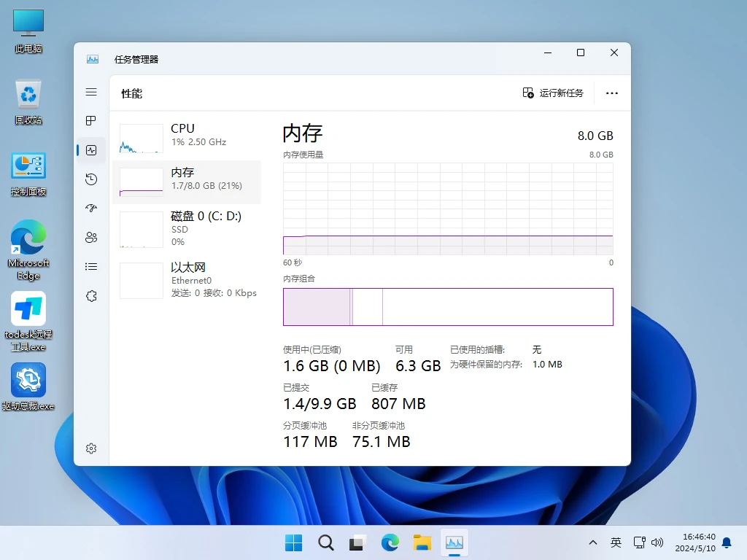Open Users page sidebar icon
Viewport: 747px width, 560px height.
pyautogui.click(x=91, y=238)
